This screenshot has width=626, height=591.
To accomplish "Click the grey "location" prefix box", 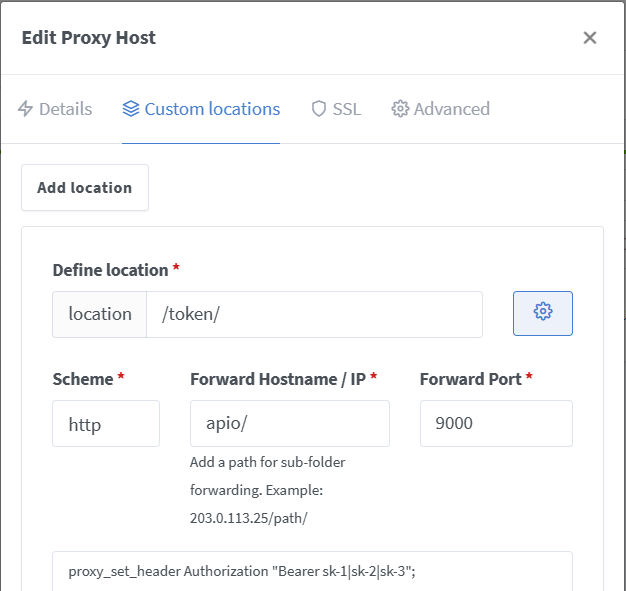I will (x=100, y=314).
